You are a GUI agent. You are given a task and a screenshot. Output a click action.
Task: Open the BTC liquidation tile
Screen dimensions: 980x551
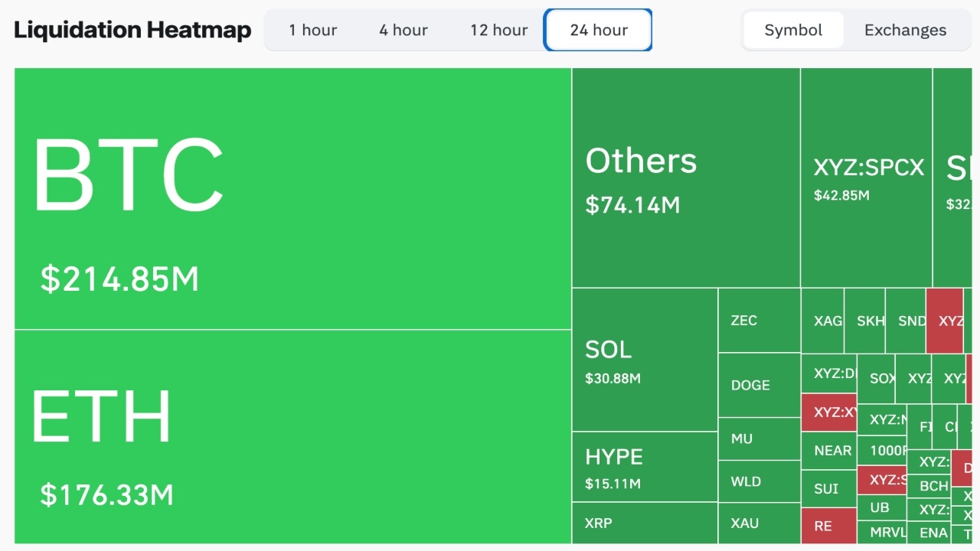click(292, 199)
